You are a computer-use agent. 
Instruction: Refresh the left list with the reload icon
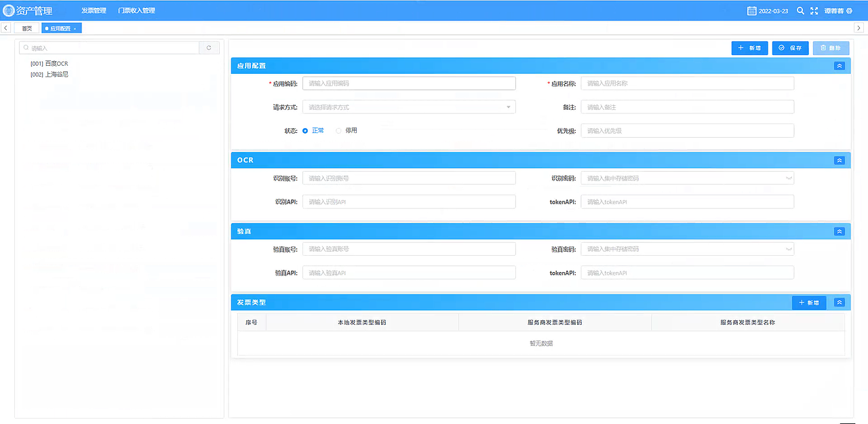pos(209,47)
